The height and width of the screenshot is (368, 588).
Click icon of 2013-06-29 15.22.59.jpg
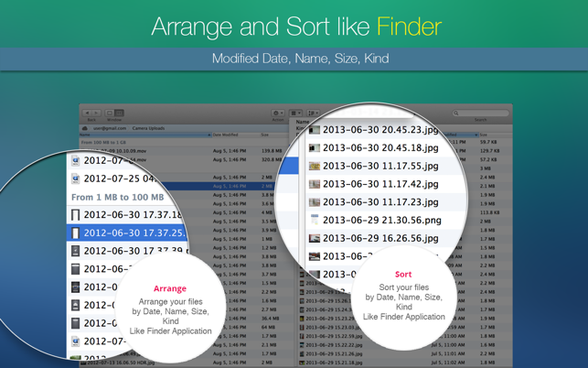[302, 336]
